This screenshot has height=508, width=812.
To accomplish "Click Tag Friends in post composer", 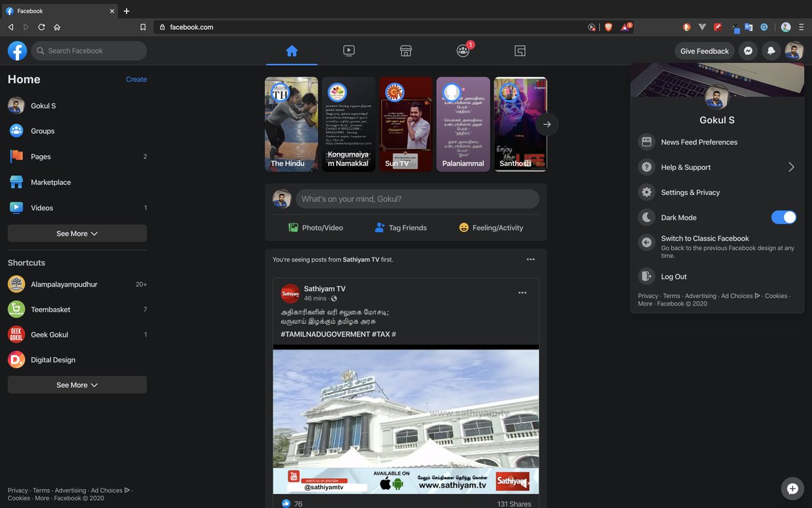I will 401,228.
